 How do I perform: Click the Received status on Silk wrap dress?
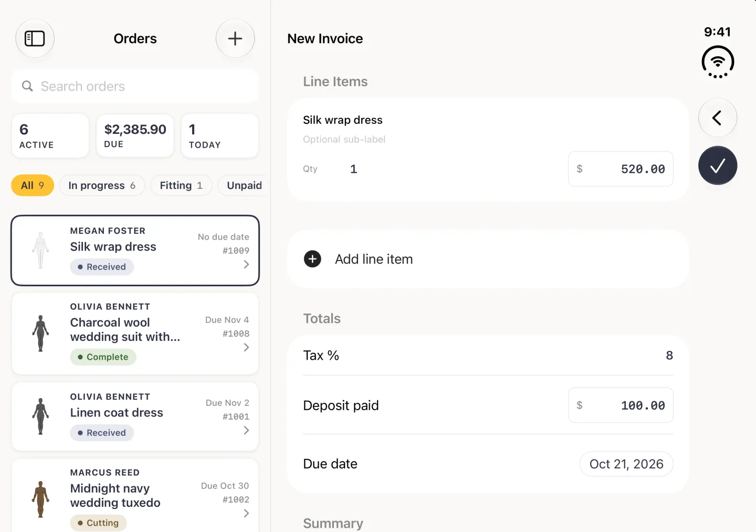(x=102, y=267)
